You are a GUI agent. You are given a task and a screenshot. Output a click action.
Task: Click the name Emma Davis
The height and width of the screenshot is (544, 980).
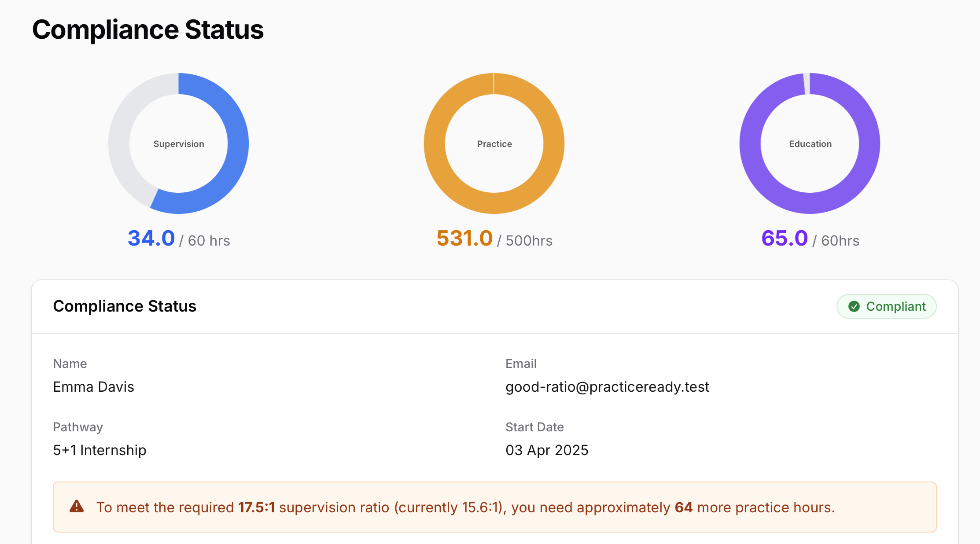pyautogui.click(x=94, y=387)
